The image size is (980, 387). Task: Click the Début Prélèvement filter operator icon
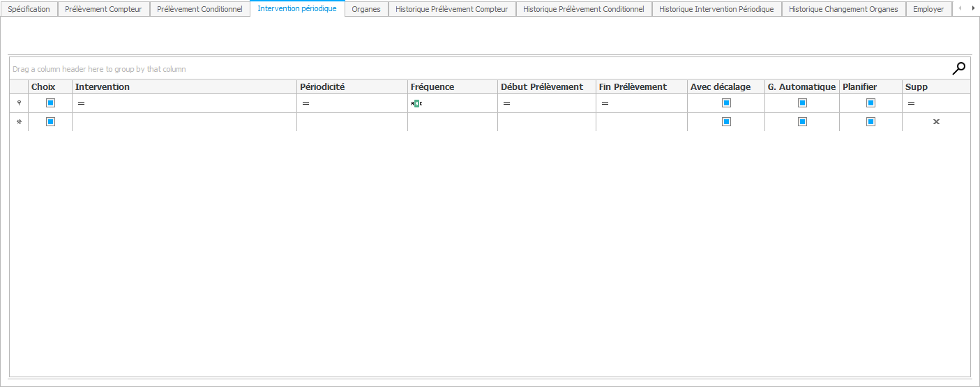click(506, 103)
